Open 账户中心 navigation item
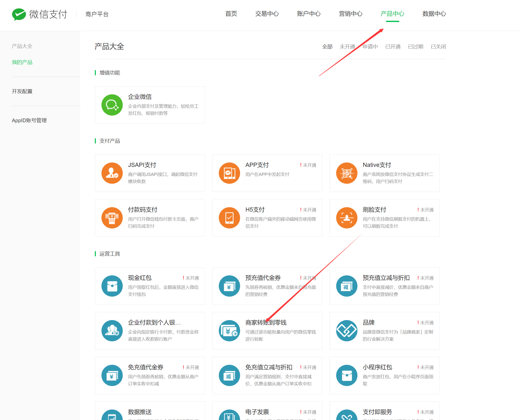Image resolution: width=521 pixels, height=420 pixels. click(x=309, y=14)
